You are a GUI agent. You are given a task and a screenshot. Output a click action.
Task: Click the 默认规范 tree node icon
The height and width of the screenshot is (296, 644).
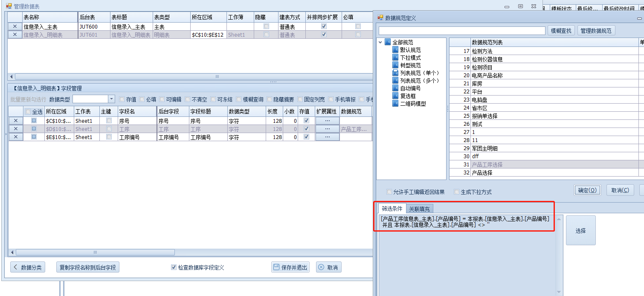click(x=395, y=50)
